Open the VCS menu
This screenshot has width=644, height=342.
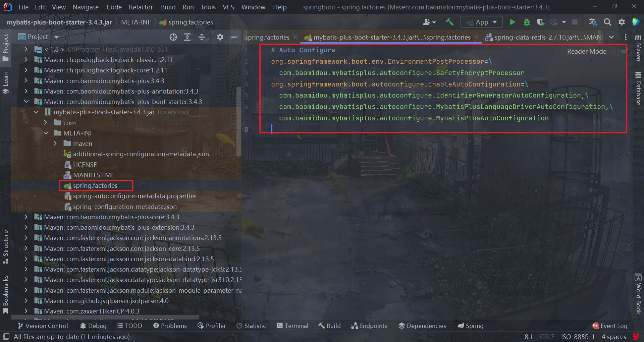click(228, 7)
